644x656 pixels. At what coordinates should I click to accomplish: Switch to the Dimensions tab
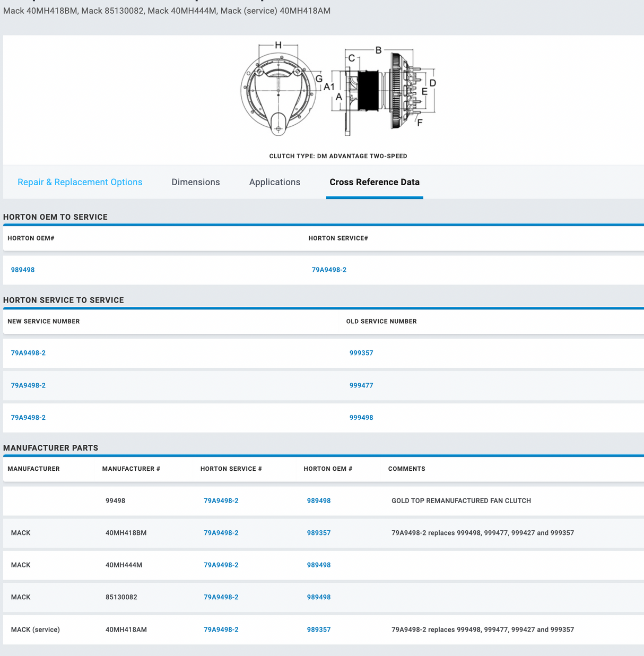tap(195, 182)
